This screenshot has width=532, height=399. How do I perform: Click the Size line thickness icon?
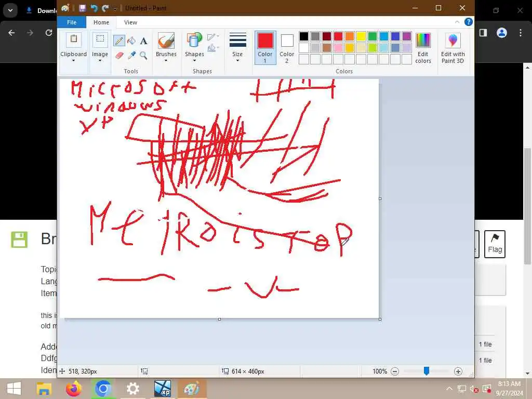237,41
